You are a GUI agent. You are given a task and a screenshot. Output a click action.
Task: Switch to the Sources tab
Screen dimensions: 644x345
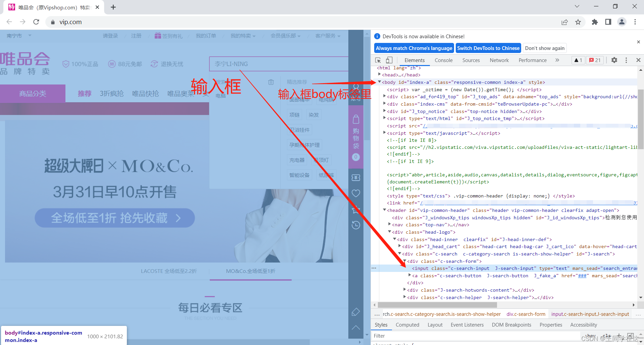click(471, 60)
